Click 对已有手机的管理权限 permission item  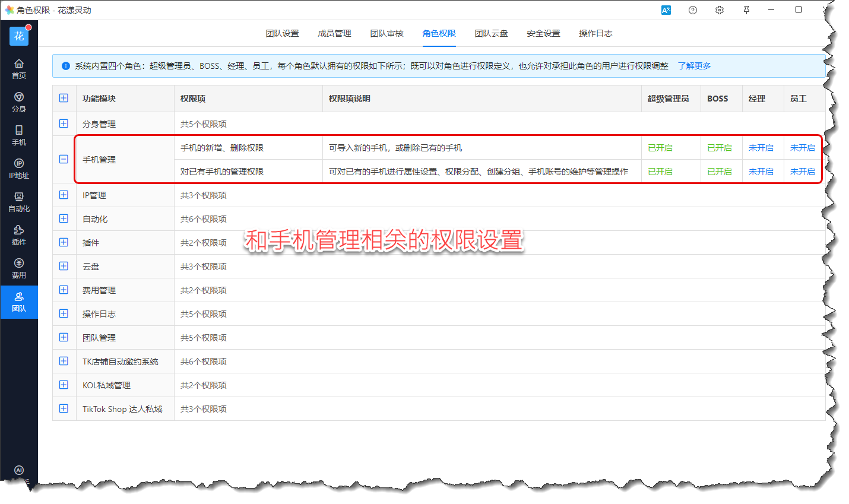click(x=222, y=172)
